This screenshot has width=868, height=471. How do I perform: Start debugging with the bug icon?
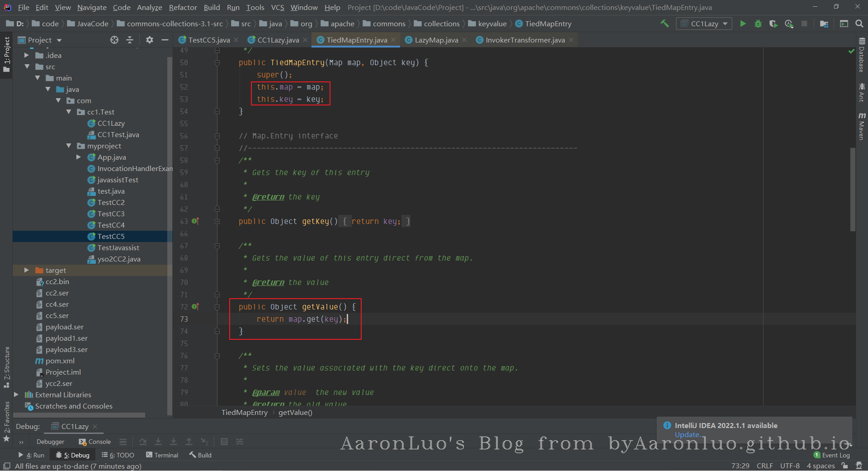pos(758,24)
